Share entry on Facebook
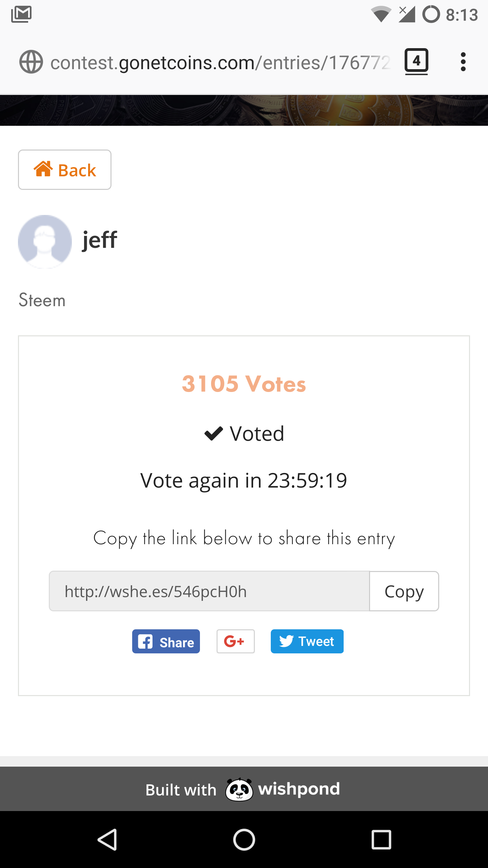488x868 pixels. 166,641
